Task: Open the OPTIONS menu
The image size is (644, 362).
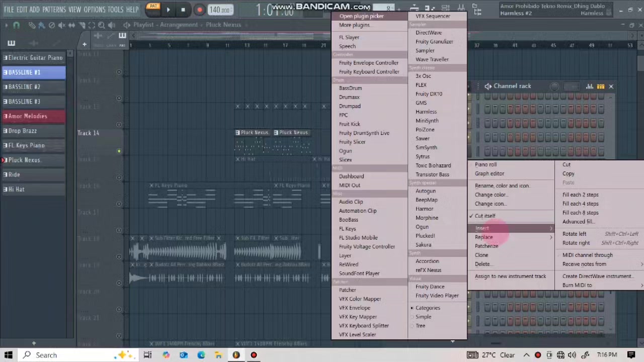Action: pos(94,10)
